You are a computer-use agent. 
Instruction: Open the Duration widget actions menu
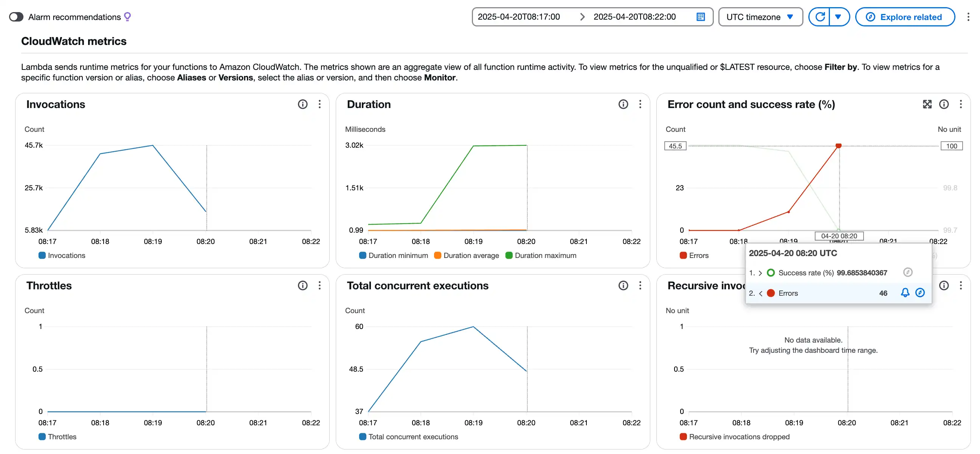[x=640, y=105]
